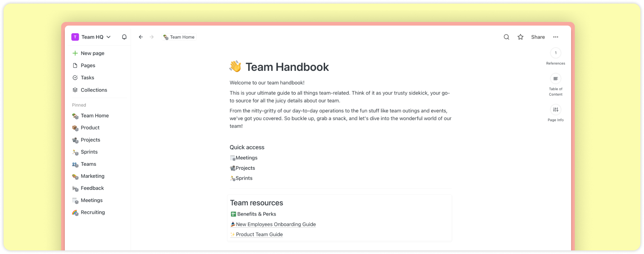Go back using the left arrow

(140, 37)
